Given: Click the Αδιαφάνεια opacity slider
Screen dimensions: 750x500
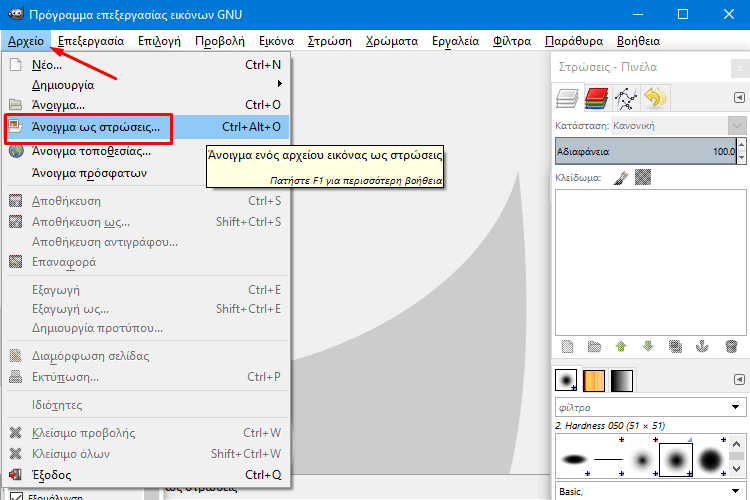Looking at the screenshot, I should (646, 151).
